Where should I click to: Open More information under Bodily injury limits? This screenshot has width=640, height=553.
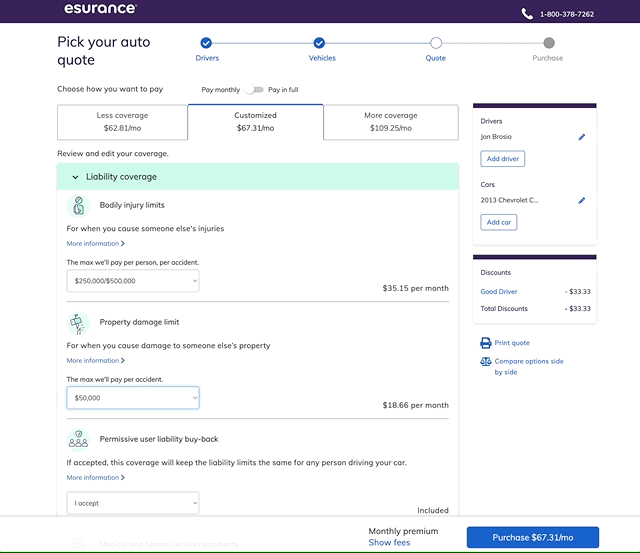point(96,244)
